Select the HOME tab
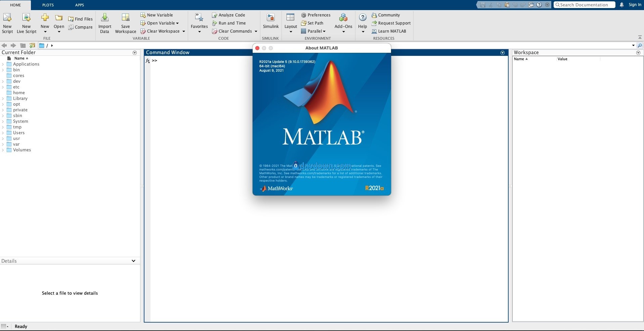The height and width of the screenshot is (331, 644). pyautogui.click(x=15, y=5)
